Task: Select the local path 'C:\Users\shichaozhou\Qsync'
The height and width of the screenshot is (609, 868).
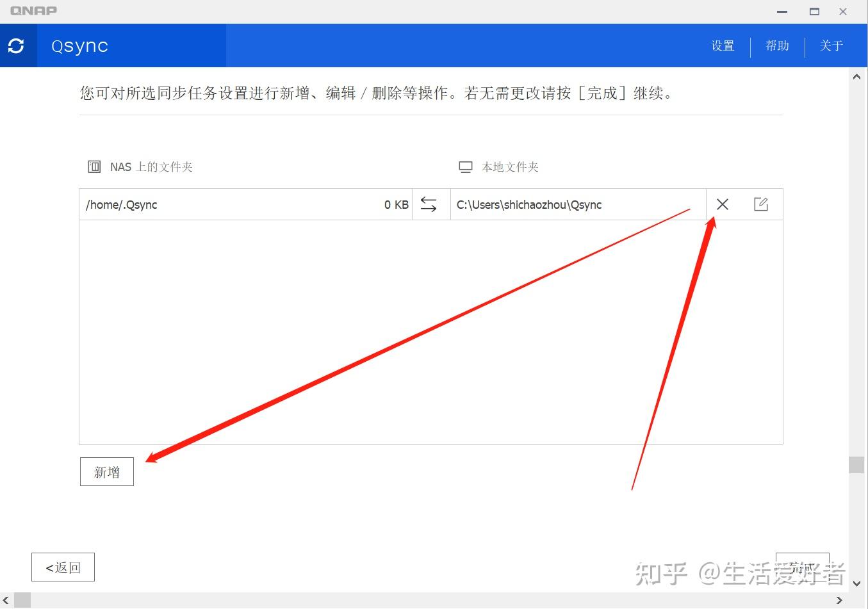Action: 529,204
